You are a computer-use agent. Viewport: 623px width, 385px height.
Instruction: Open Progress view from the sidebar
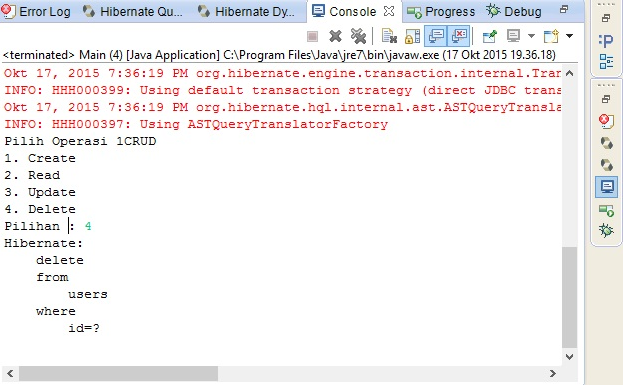tap(606, 210)
